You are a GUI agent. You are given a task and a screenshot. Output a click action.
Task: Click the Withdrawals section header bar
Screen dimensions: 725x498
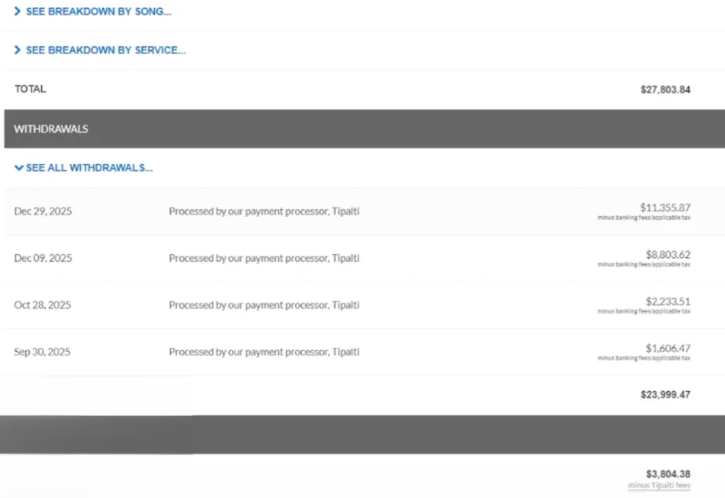point(362,129)
